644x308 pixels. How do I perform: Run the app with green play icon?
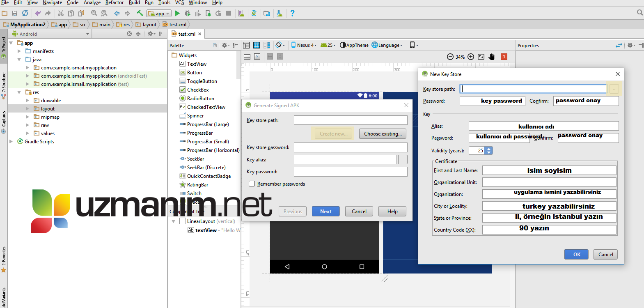coord(177,14)
